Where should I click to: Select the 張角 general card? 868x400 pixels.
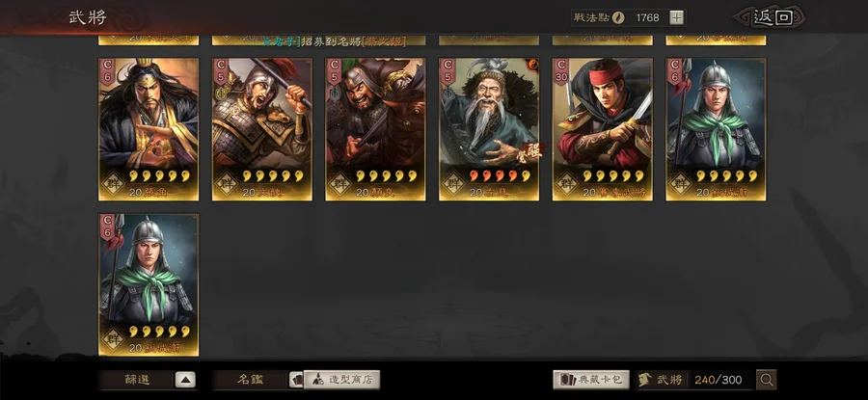click(149, 129)
